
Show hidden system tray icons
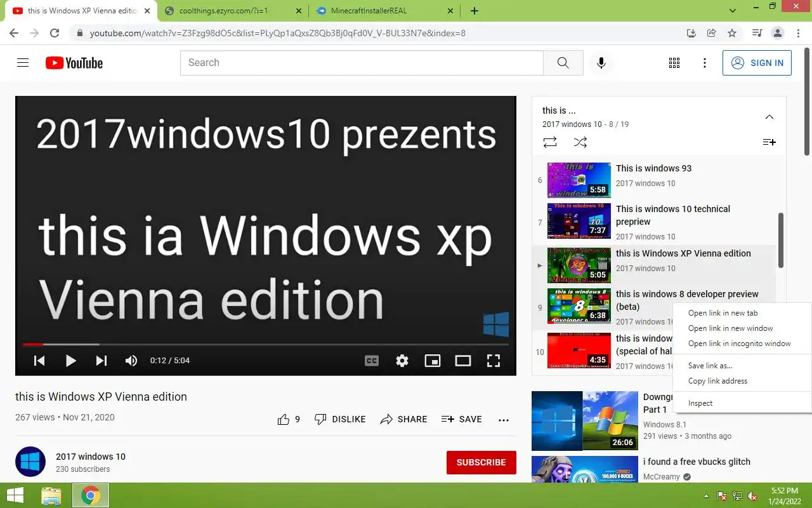706,496
